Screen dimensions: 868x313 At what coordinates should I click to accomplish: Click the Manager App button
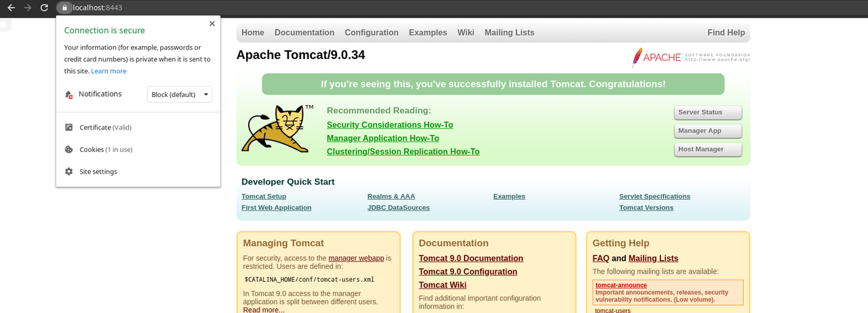(708, 131)
